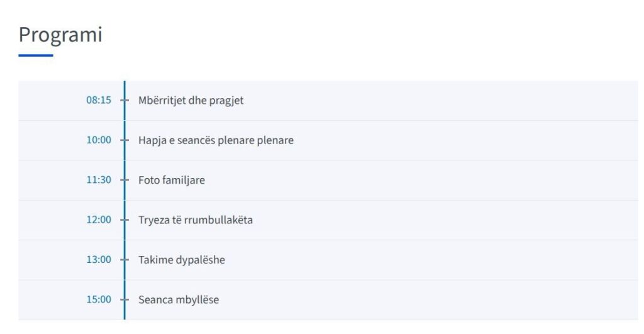
Task: Click the 11:30 time entry
Action: coord(99,180)
